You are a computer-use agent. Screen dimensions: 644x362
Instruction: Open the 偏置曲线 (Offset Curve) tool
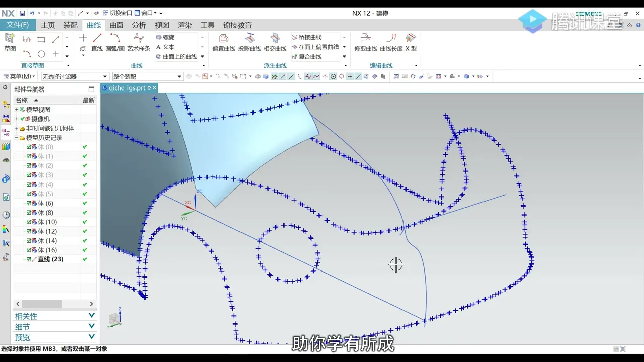pos(223,44)
